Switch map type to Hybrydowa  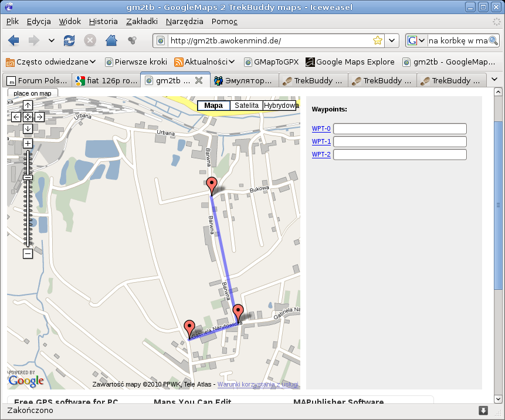(x=280, y=106)
